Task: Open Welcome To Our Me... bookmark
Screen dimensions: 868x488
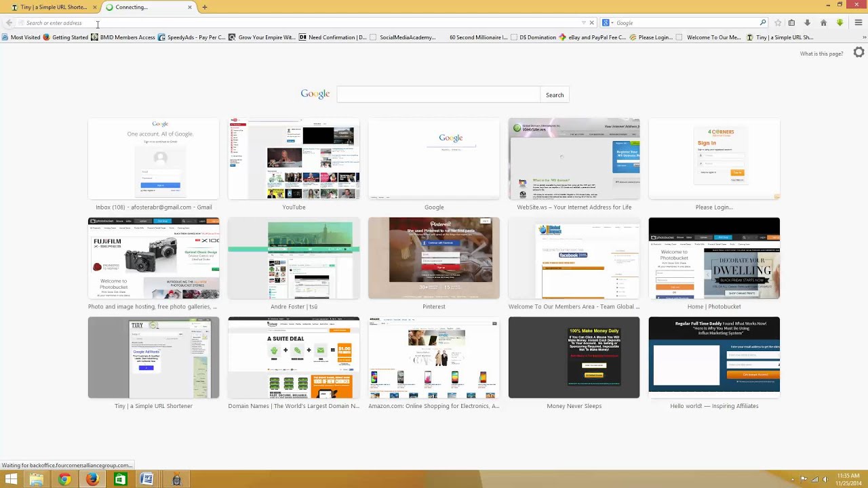Action: 709,37
